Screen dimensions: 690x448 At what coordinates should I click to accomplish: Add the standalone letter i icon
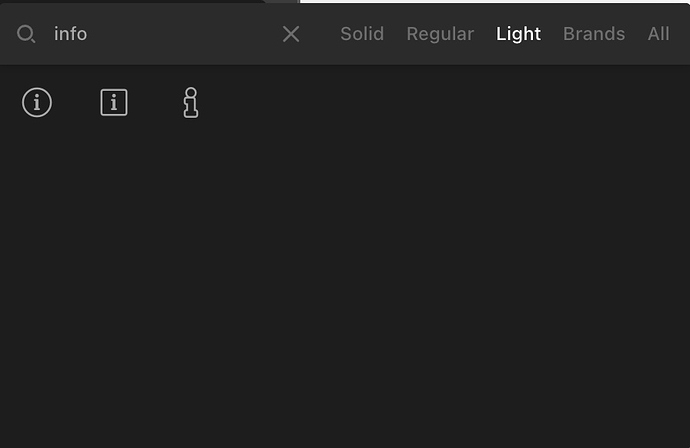pyautogui.click(x=191, y=103)
